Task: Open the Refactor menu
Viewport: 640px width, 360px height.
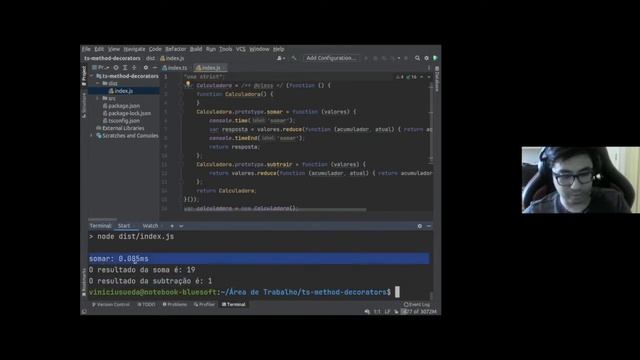Action: point(176,49)
